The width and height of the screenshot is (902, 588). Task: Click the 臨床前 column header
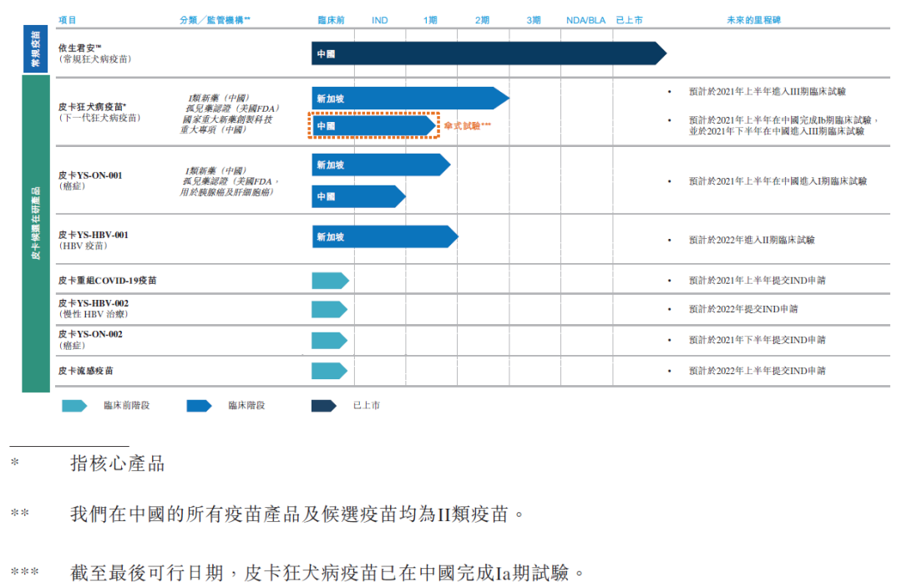click(332, 19)
